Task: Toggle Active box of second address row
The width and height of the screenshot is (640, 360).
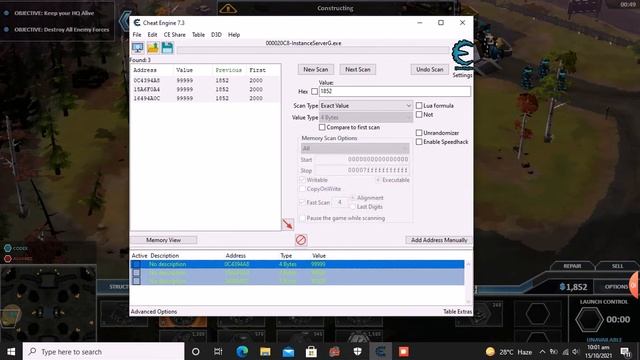Action: tap(136, 273)
